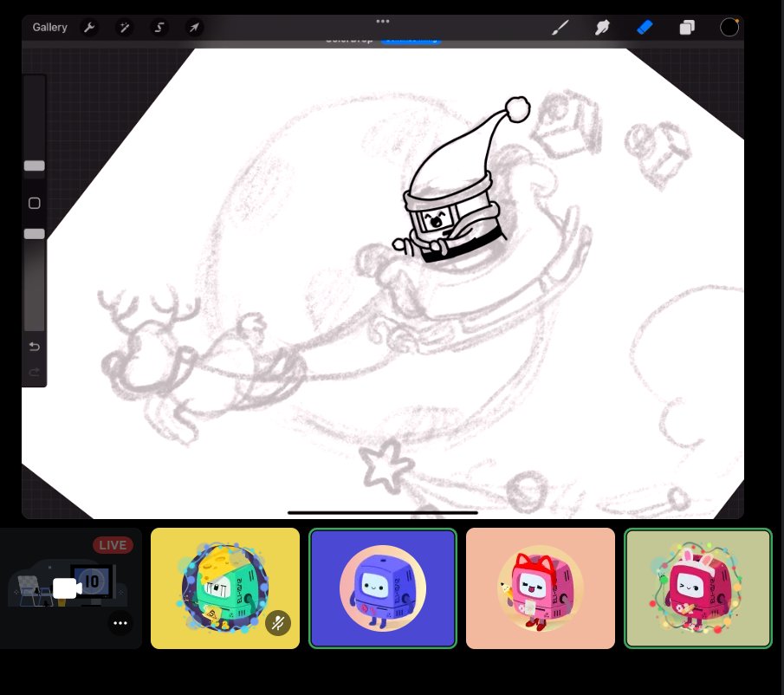Screen dimensions: 784x695
Task: Open the Layers panel icon
Action: click(x=687, y=28)
